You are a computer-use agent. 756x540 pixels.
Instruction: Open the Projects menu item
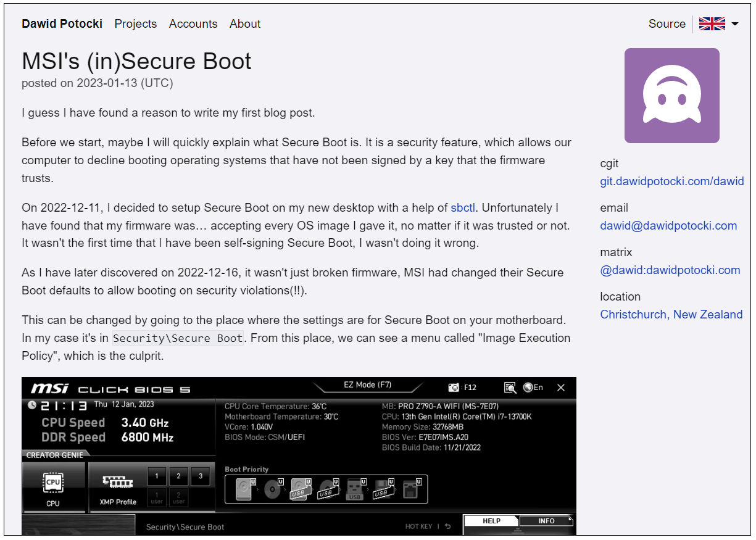(136, 24)
